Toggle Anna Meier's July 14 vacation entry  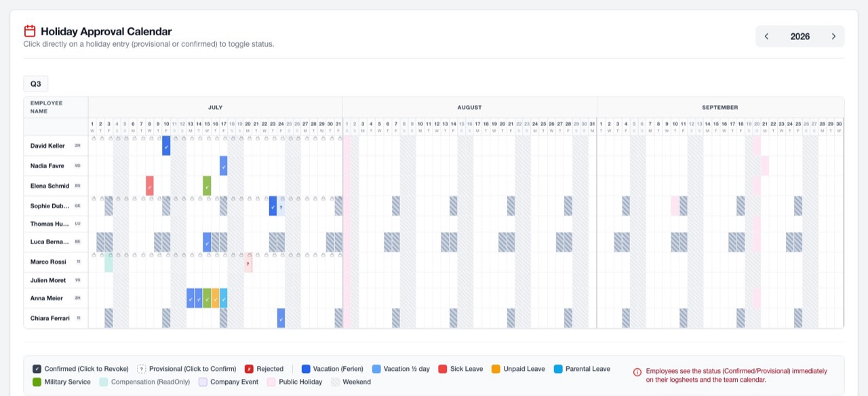(x=199, y=298)
